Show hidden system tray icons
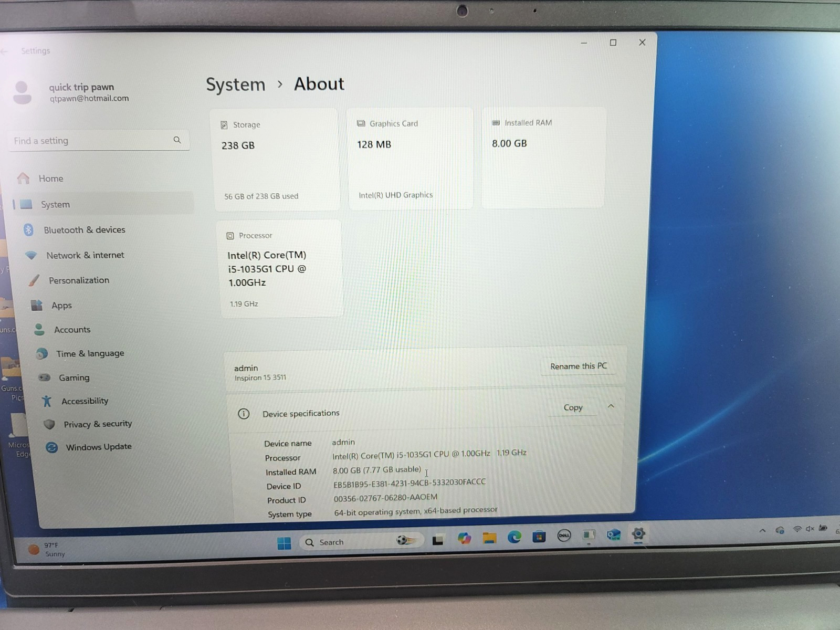The height and width of the screenshot is (630, 840). coord(762,530)
